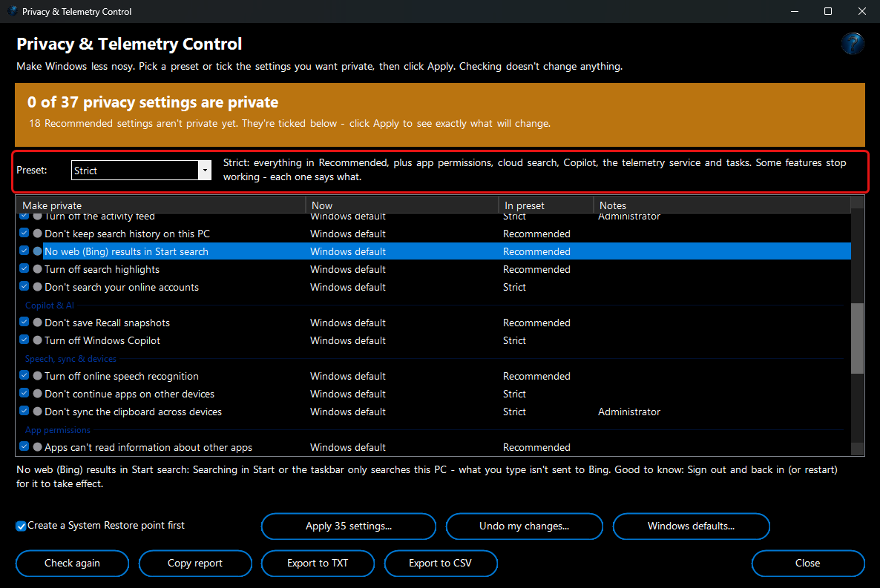Click the Close button at bottom right
This screenshot has height=588, width=880.
click(x=807, y=564)
